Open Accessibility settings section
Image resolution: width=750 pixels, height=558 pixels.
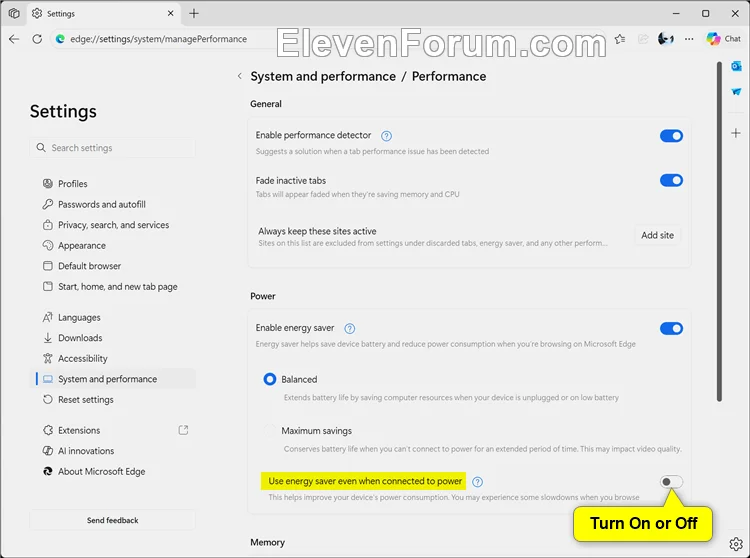coord(113,359)
